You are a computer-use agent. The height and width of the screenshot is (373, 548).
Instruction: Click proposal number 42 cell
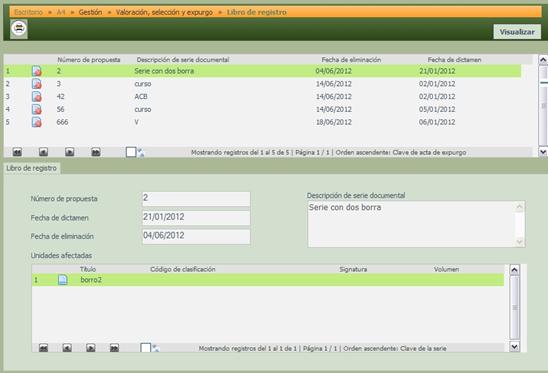pyautogui.click(x=60, y=96)
